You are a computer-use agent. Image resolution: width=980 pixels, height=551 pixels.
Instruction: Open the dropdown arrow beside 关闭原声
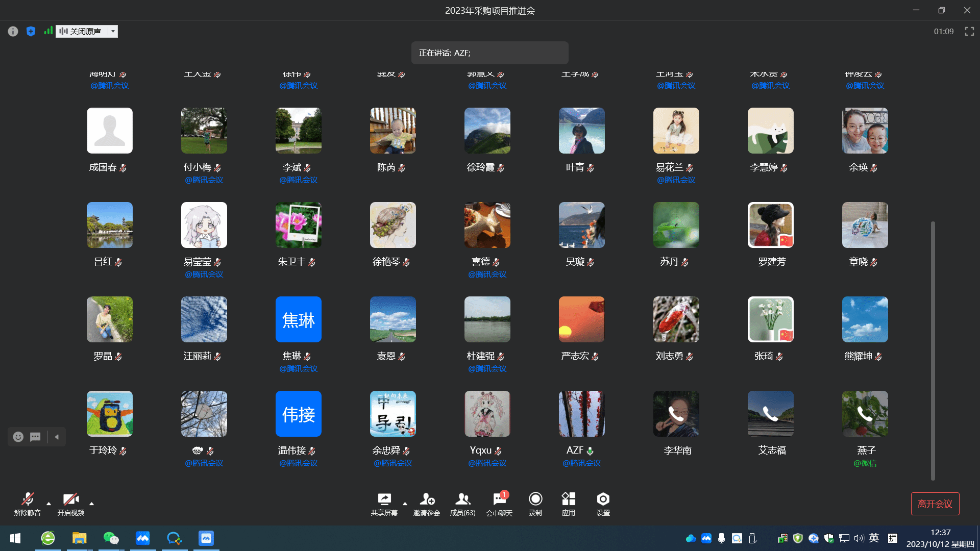click(113, 32)
